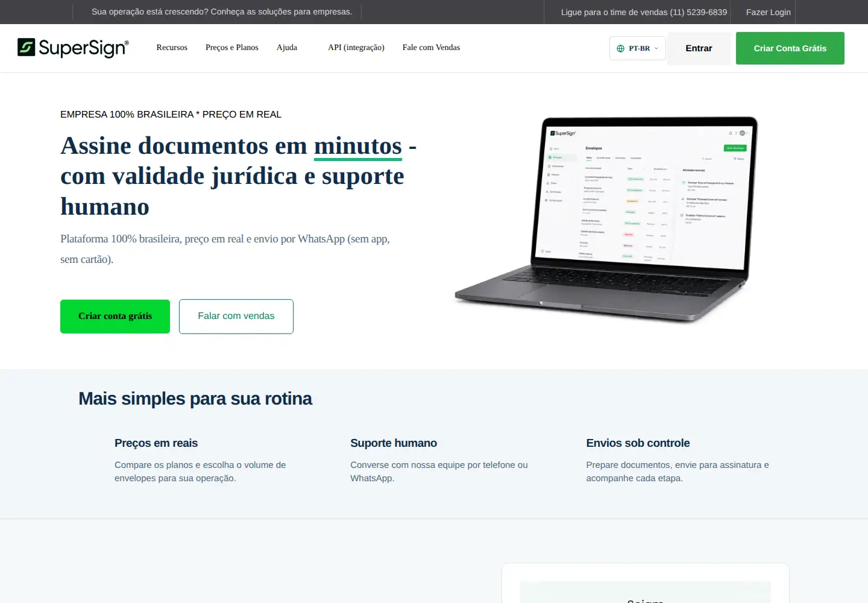Click the Preços em reais heading
868x603 pixels.
156,443
